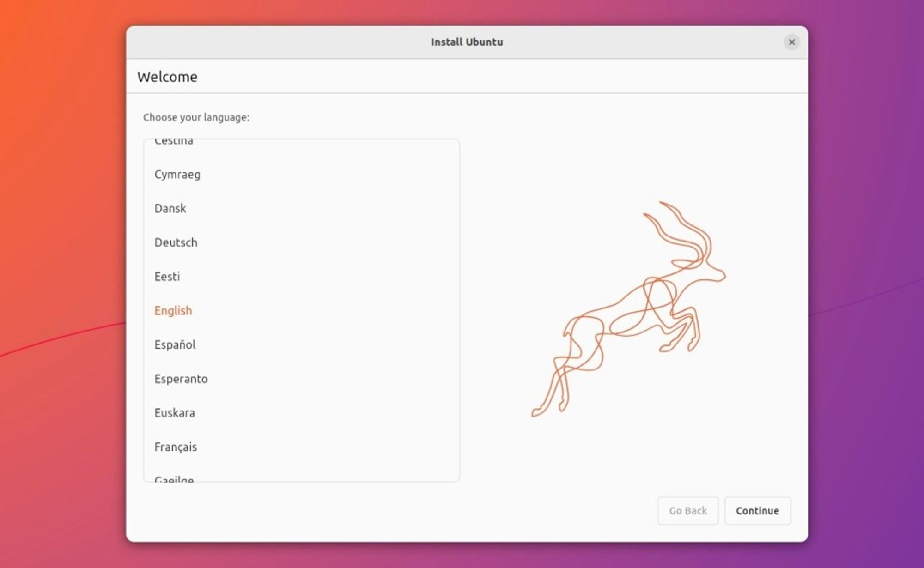Select Dansk from the list
The width and height of the screenshot is (924, 568).
pos(170,208)
